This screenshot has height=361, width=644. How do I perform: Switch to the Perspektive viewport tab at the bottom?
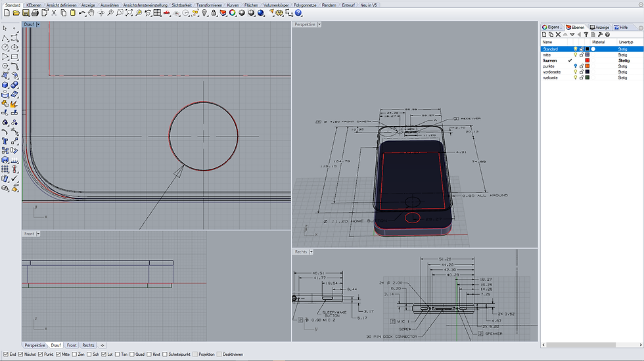point(34,345)
